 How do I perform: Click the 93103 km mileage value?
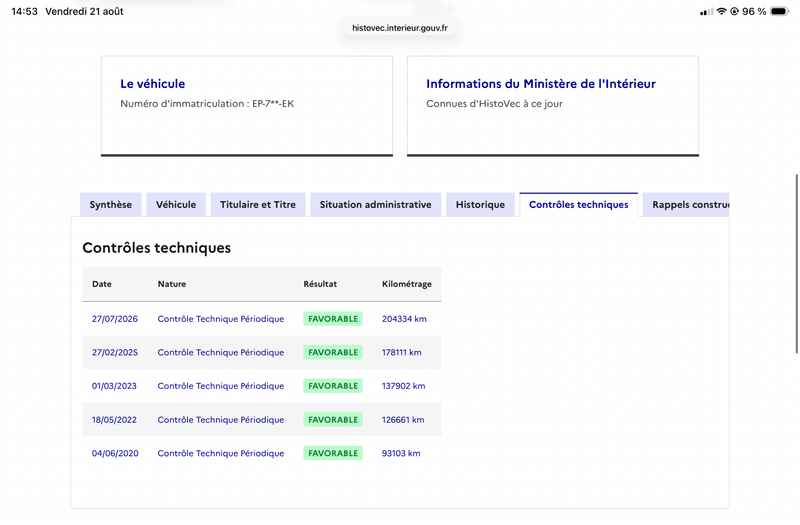coord(401,454)
